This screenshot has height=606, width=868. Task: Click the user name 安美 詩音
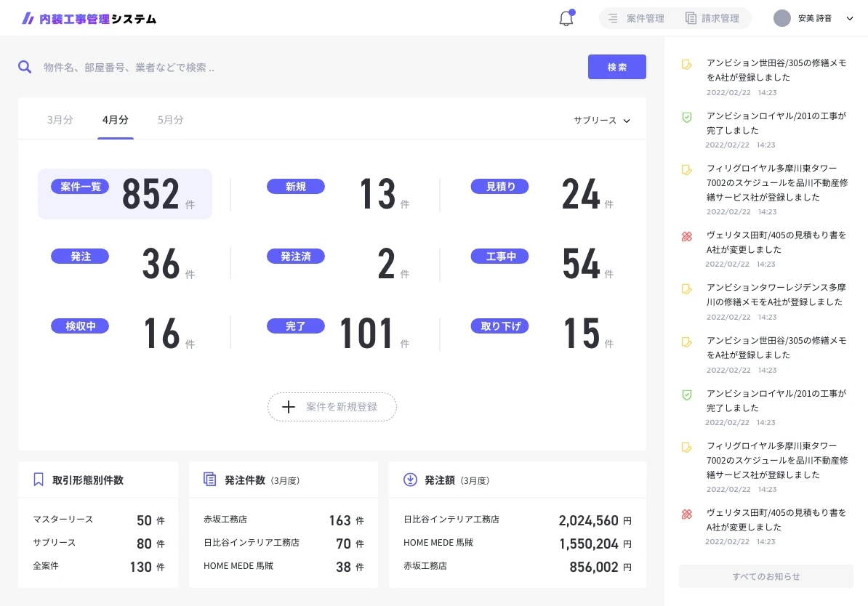[815, 18]
